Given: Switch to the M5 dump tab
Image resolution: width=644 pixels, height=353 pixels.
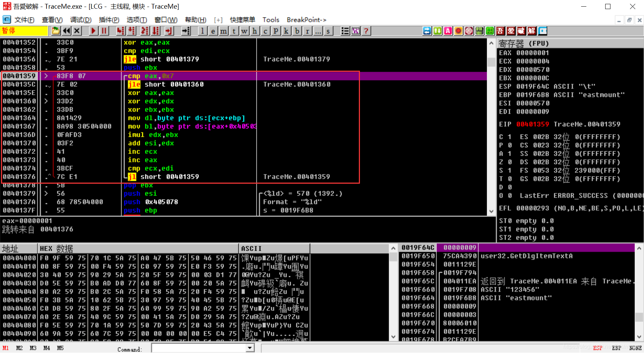Looking at the screenshot, I should tap(60, 348).
